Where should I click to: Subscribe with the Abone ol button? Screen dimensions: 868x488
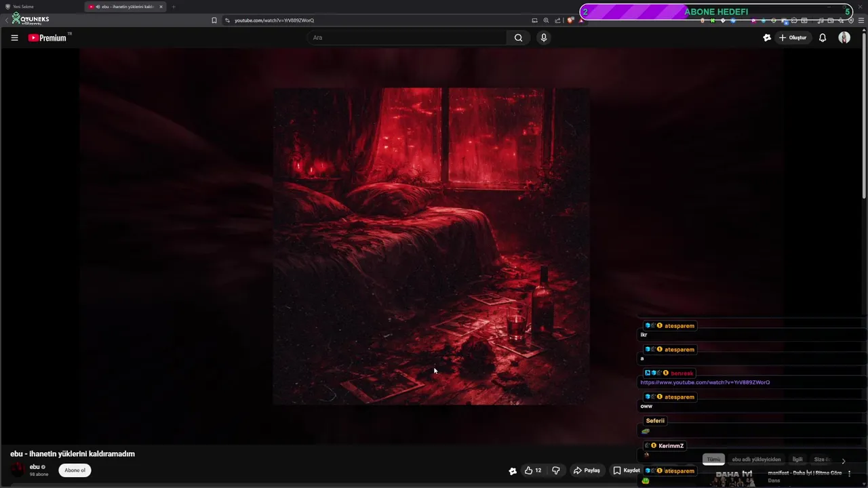point(75,470)
